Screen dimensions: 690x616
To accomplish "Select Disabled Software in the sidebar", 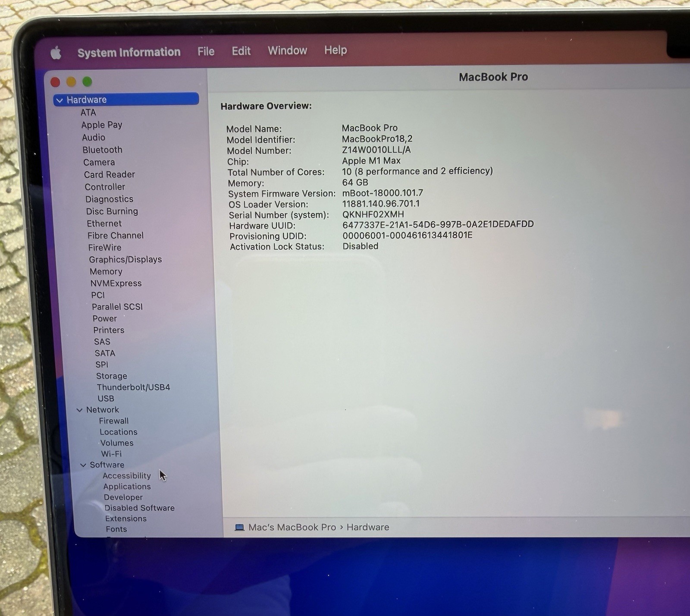I will click(140, 508).
